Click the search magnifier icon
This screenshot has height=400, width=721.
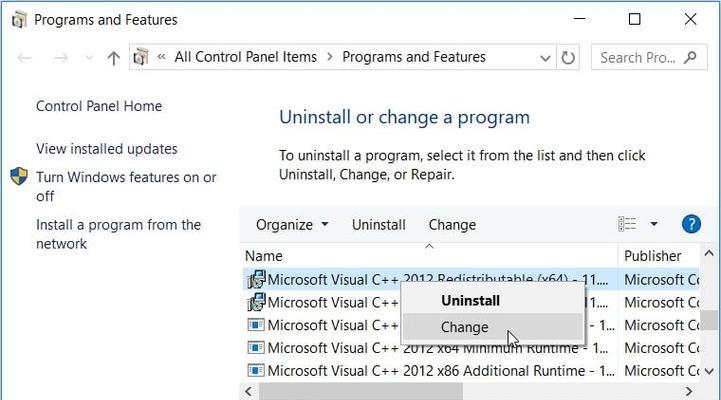point(690,57)
